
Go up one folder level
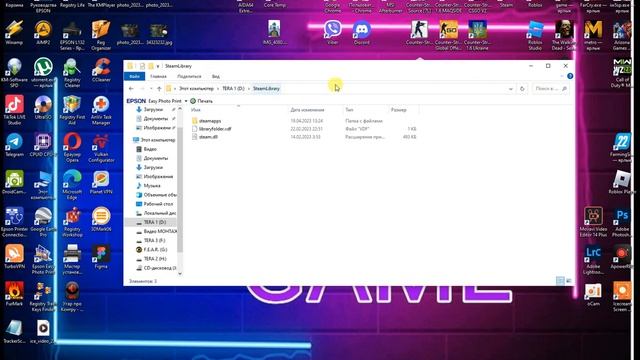point(159,89)
